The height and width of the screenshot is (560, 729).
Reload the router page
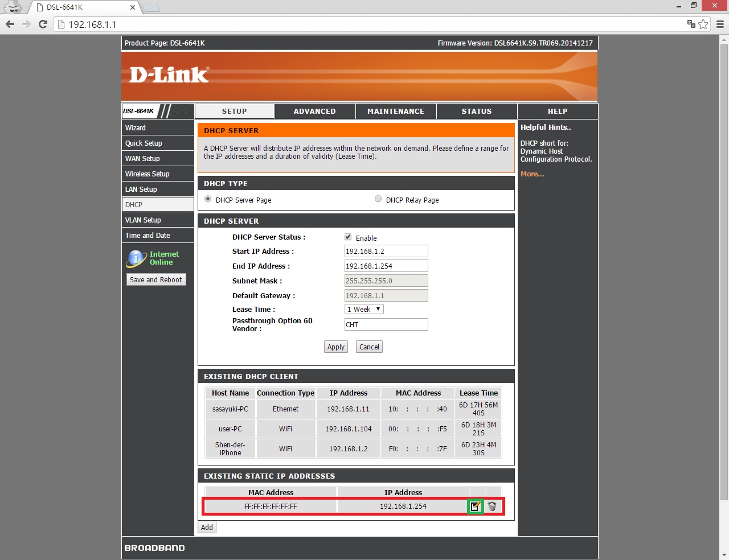(x=43, y=24)
